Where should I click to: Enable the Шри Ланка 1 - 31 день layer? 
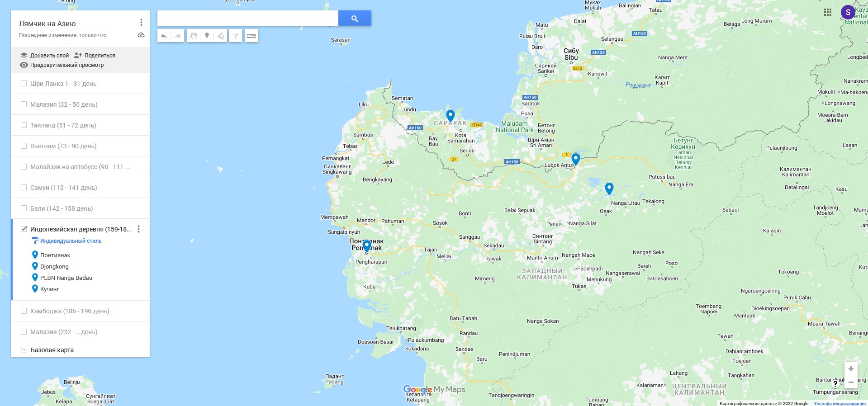click(x=24, y=84)
